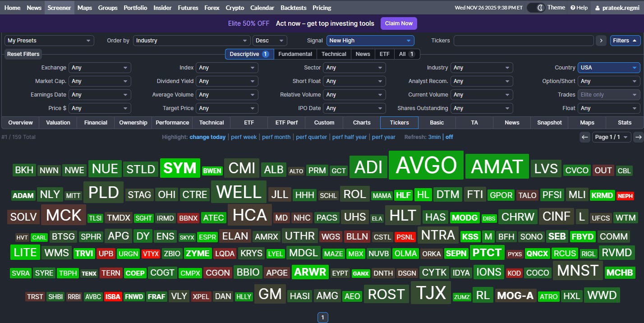Image resolution: width=644 pixels, height=323 pixels.
Task: Click the MCK ticker tile
Action: click(x=64, y=215)
